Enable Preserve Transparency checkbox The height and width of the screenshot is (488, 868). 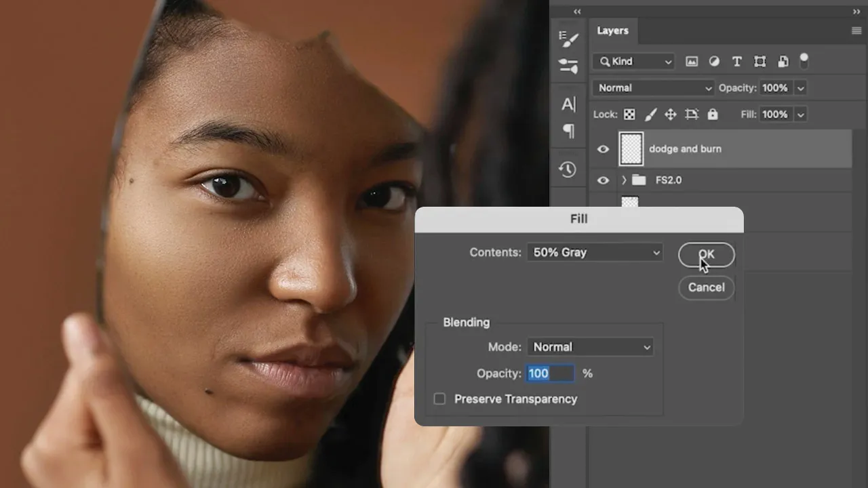point(439,399)
